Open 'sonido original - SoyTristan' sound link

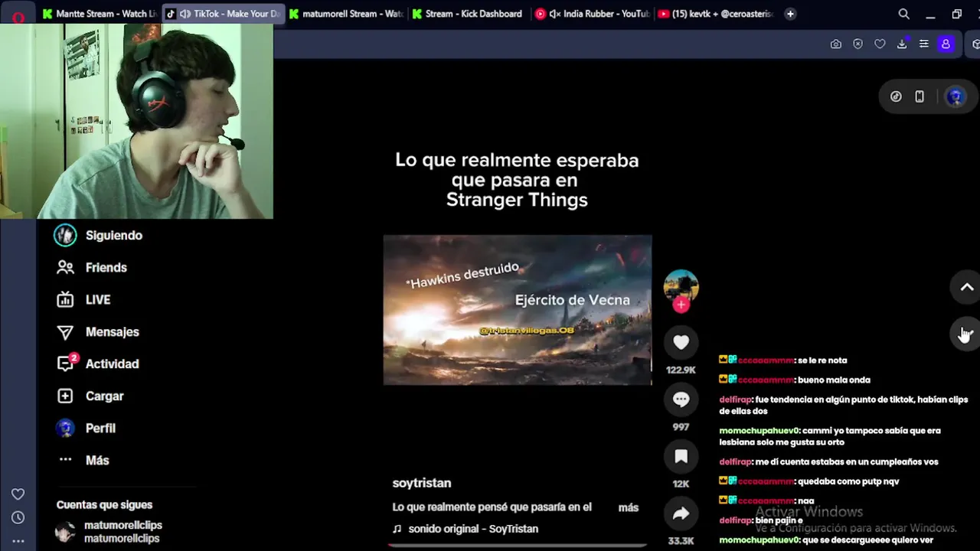tap(473, 529)
